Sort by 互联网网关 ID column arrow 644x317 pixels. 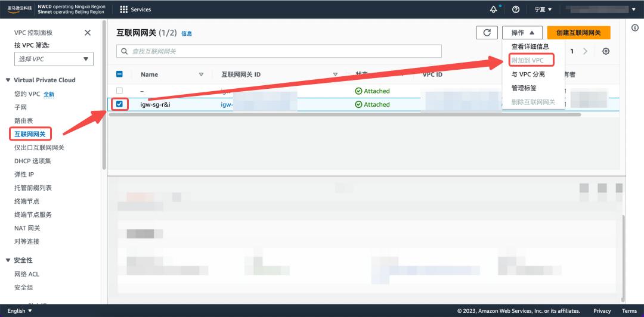(335, 74)
